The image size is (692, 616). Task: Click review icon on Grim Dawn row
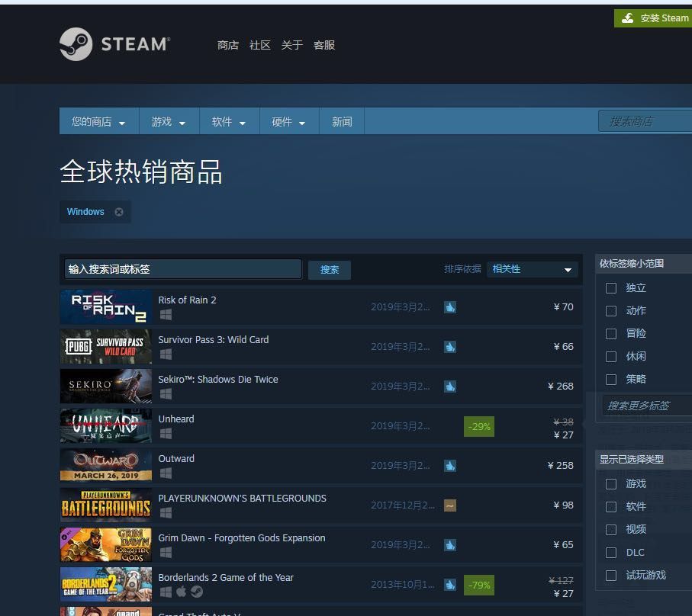(x=450, y=545)
